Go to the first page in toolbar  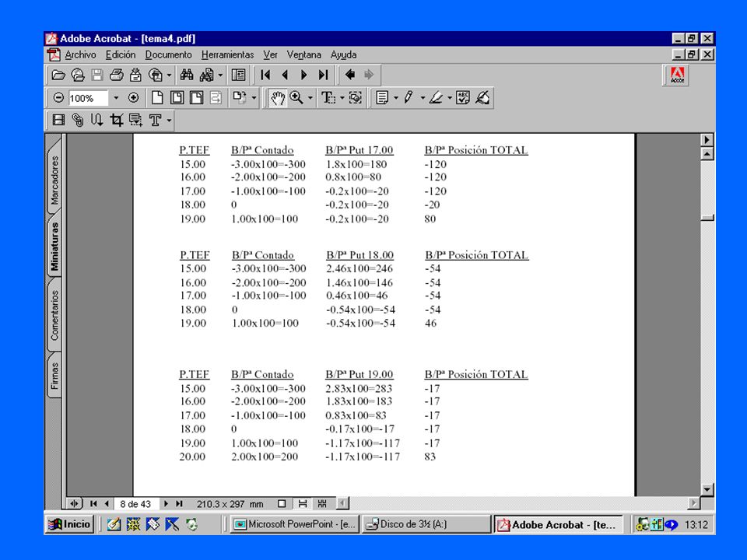266,75
